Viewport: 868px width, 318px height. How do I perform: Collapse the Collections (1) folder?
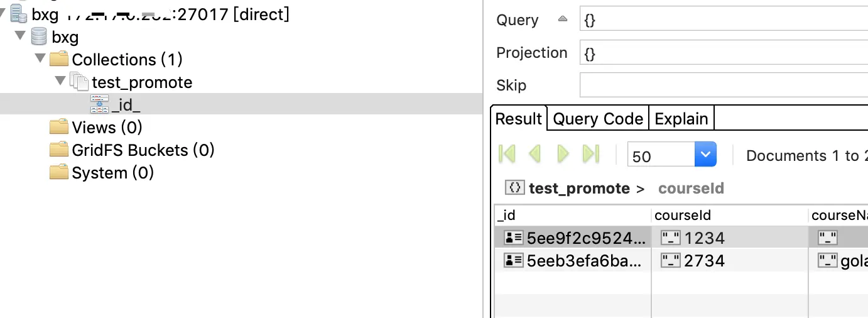coord(40,59)
